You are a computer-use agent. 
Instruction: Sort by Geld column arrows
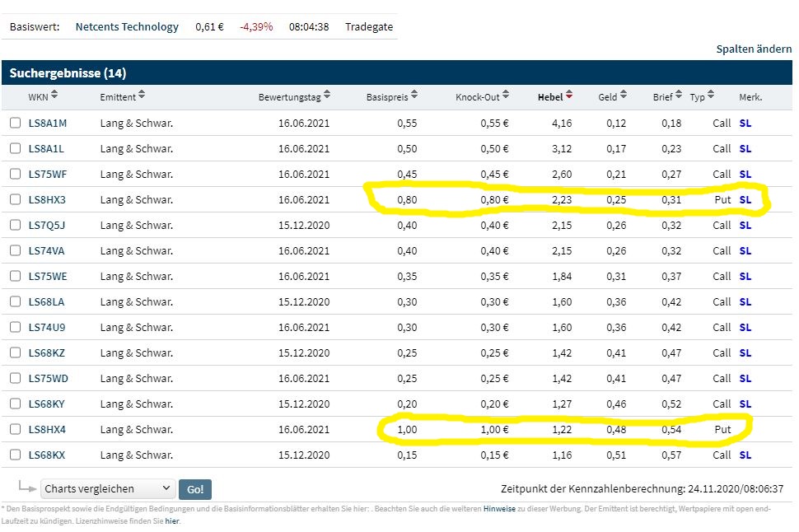point(624,95)
